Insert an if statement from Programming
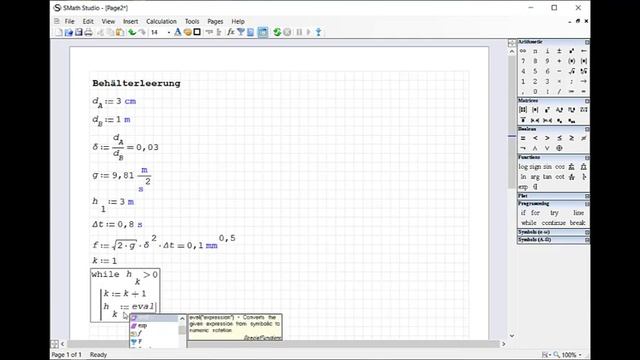The width and height of the screenshot is (640, 360). point(523,213)
